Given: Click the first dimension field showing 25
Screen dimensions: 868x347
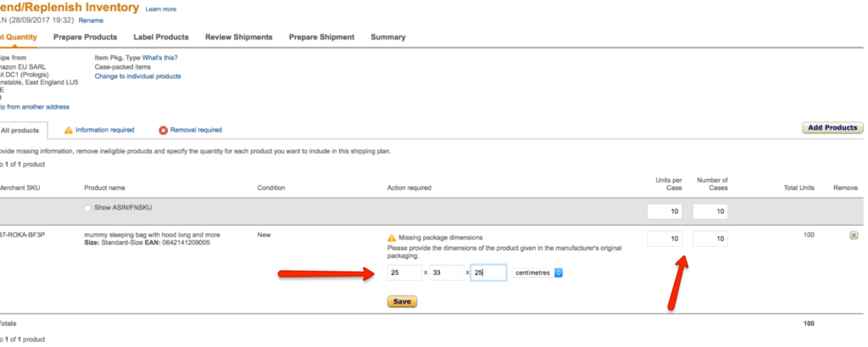Looking at the screenshot, I should click(x=404, y=272).
